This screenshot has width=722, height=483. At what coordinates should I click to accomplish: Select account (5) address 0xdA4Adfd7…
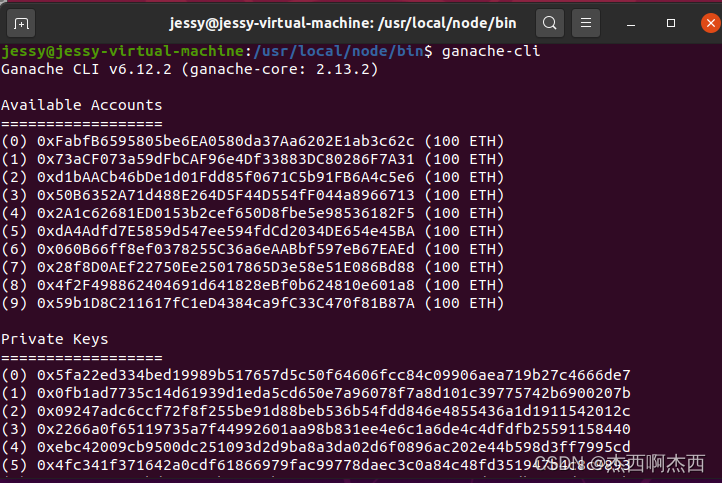[226, 231]
